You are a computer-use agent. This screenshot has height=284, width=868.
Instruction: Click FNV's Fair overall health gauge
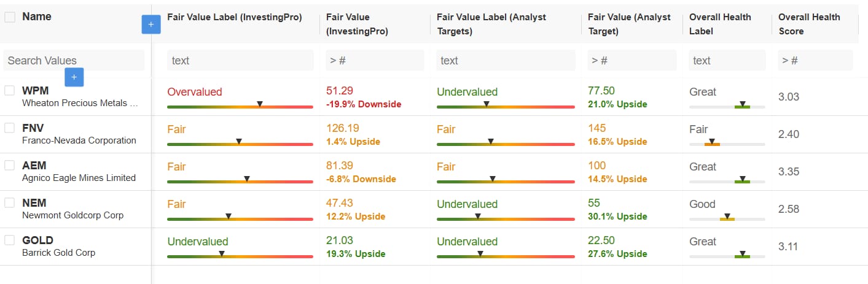coord(727,144)
